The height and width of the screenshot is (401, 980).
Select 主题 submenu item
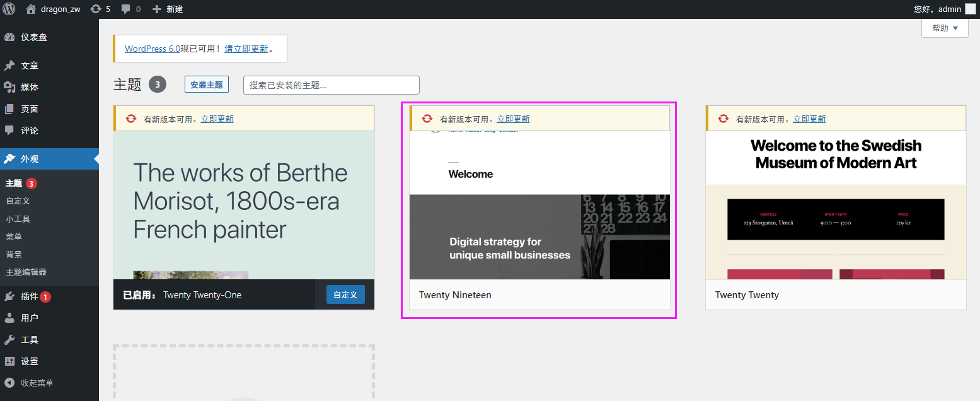coord(14,183)
